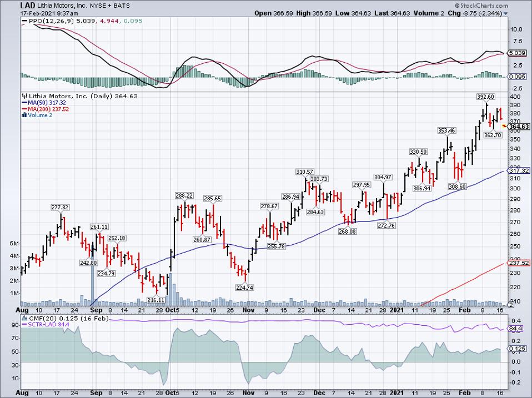Click the 317.32 MA tag on right axis

519,171
